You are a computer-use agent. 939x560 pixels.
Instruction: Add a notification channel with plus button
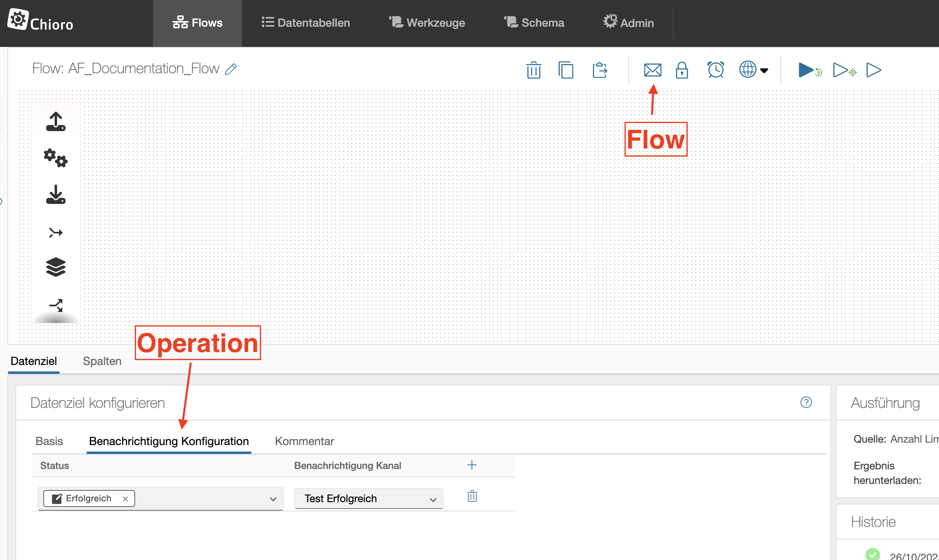click(x=472, y=465)
